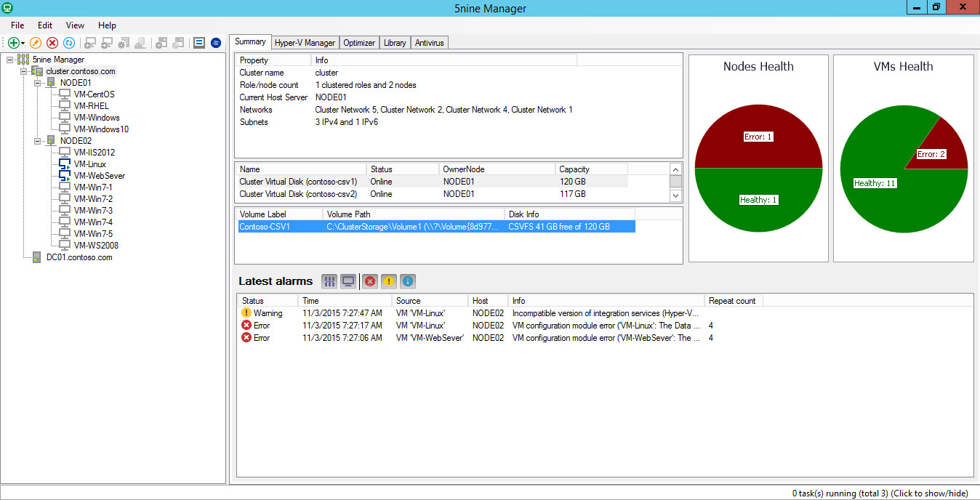Click the Warning icon in the first alarm row
The width and height of the screenshot is (980, 500).
coord(246,313)
